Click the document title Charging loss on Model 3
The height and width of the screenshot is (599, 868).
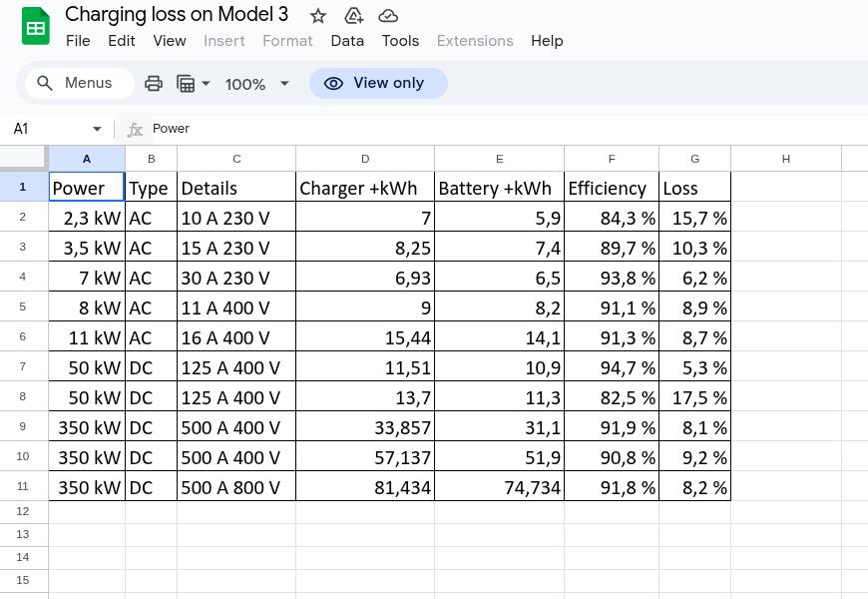[x=177, y=14]
